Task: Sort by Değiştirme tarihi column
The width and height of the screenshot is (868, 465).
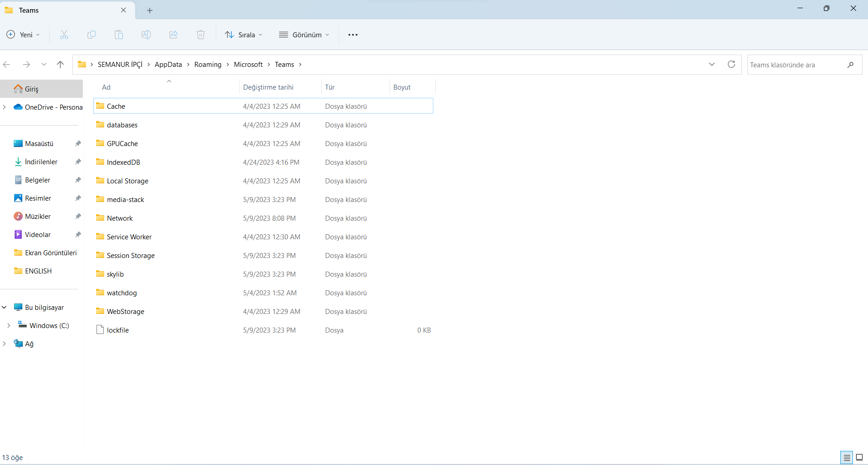Action: (280, 87)
